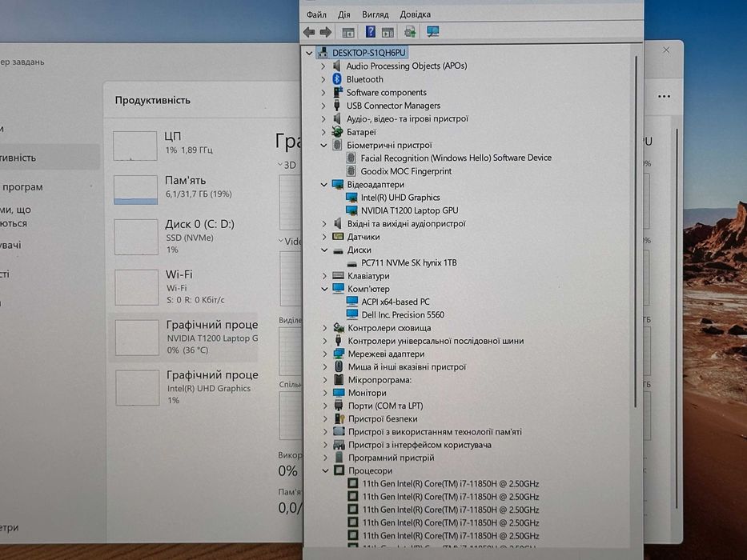Click the Монітори monitor icon
This screenshot has height=560, width=747.
click(x=339, y=393)
